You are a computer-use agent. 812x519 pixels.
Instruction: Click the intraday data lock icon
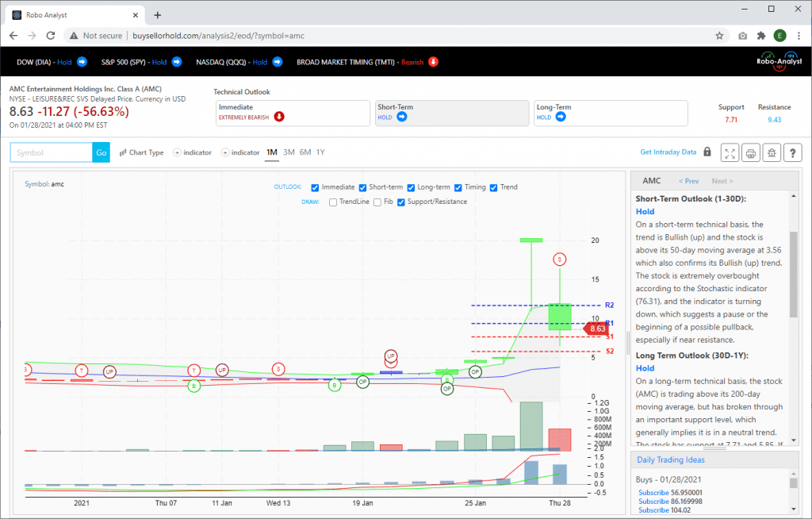click(707, 152)
